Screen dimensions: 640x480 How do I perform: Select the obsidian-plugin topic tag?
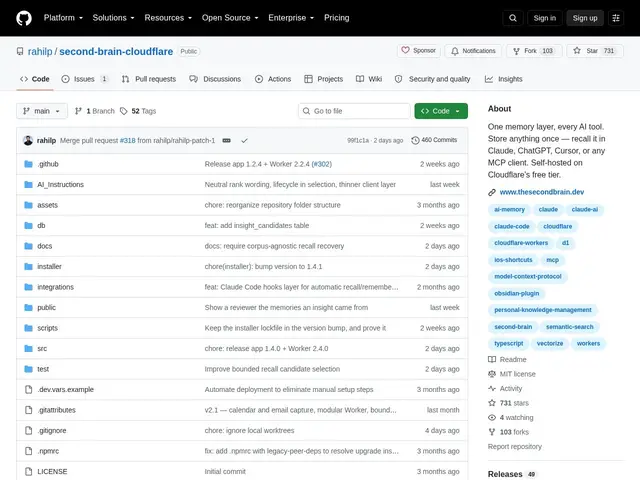pyautogui.click(x=516, y=293)
